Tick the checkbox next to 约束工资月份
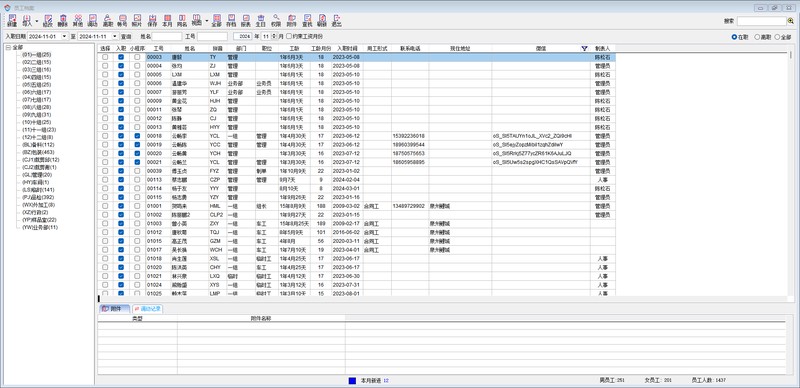The width and height of the screenshot is (800, 388). 289,36
